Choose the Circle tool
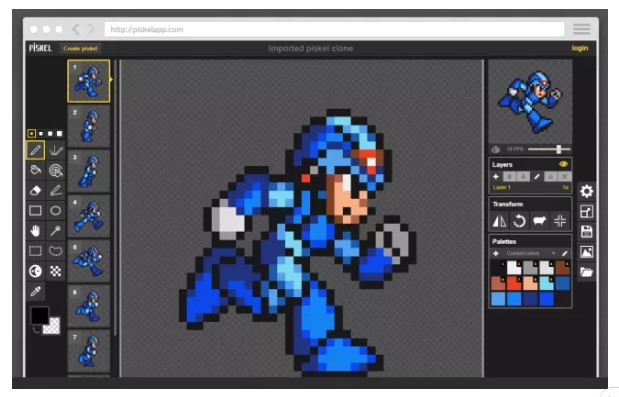The image size is (619, 397). (55, 210)
